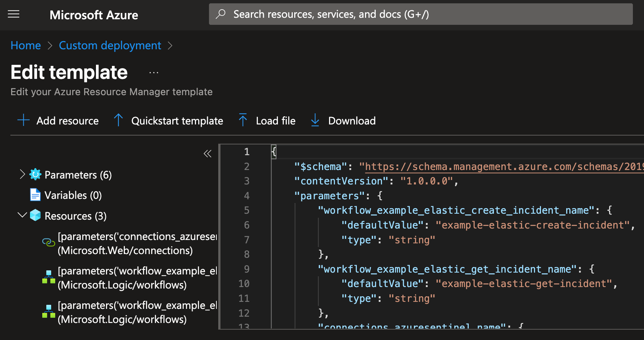644x340 pixels.
Task: Open the Custom deployment breadcrumb
Action: click(110, 46)
